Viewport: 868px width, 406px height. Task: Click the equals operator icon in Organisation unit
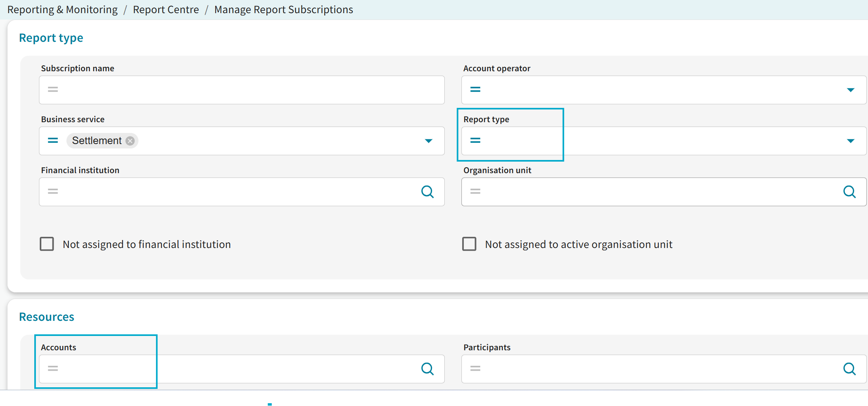coord(475,191)
